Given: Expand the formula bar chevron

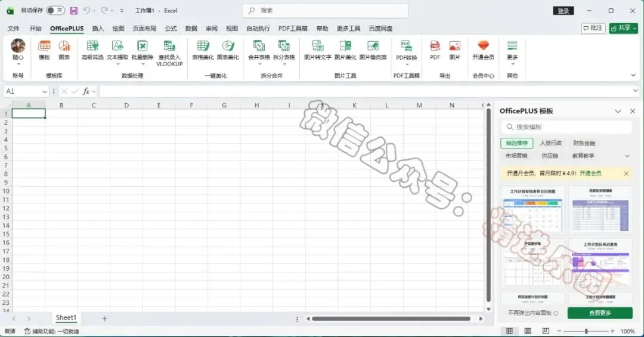Looking at the screenshot, I should coord(636,91).
